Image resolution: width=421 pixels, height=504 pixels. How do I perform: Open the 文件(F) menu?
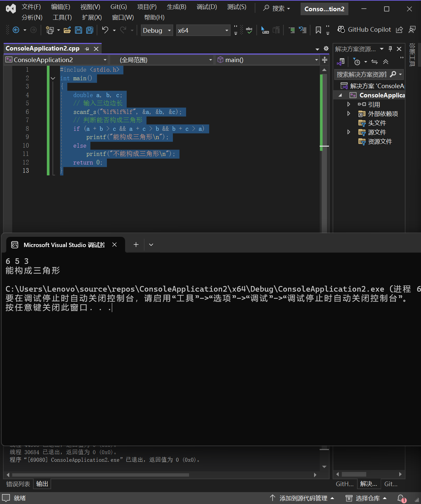pos(31,7)
